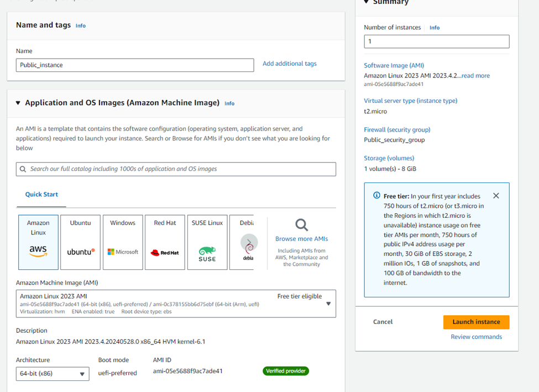Click the Browse more AMIs magnifier icon
Screen dimensions: 539x392
(301, 225)
